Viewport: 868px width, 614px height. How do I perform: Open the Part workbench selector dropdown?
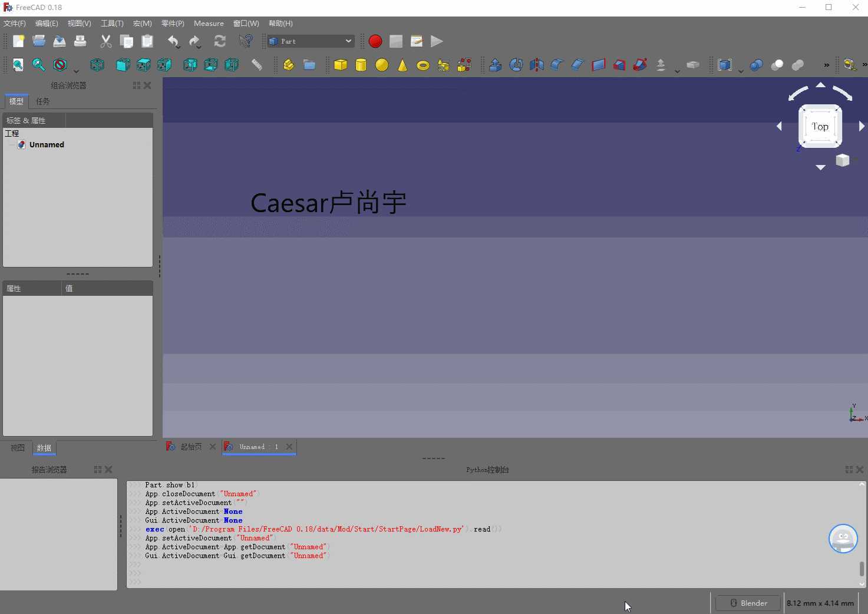(311, 41)
